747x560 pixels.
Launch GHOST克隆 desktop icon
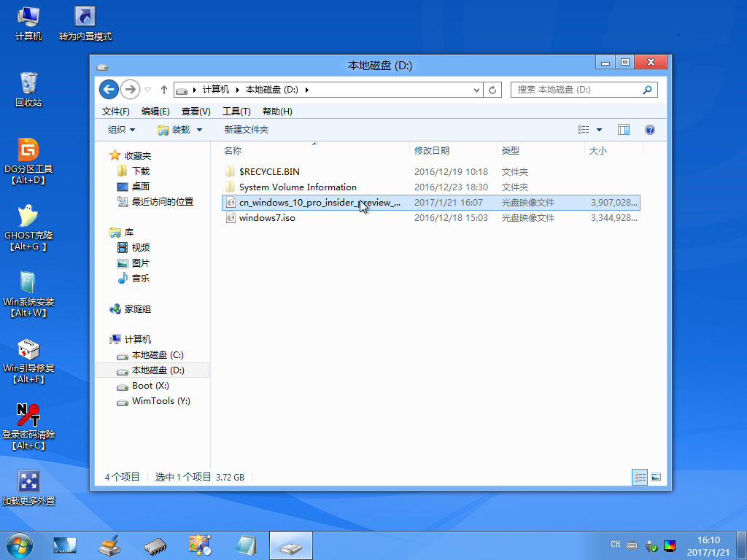28,227
